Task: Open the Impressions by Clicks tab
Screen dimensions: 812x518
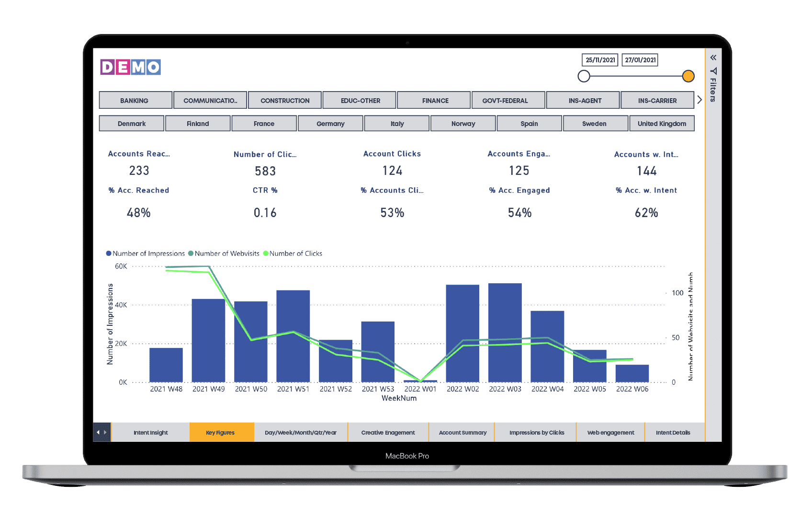Action: [536, 432]
